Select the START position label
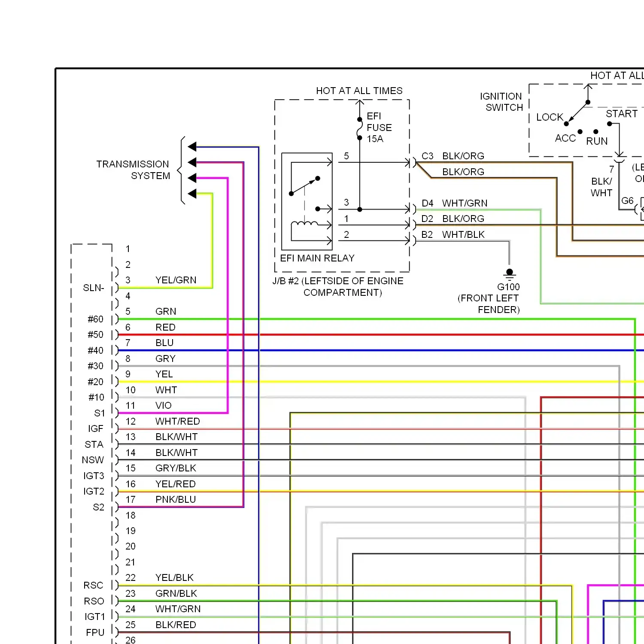Viewport: 644px width, 644px height. coord(622,114)
